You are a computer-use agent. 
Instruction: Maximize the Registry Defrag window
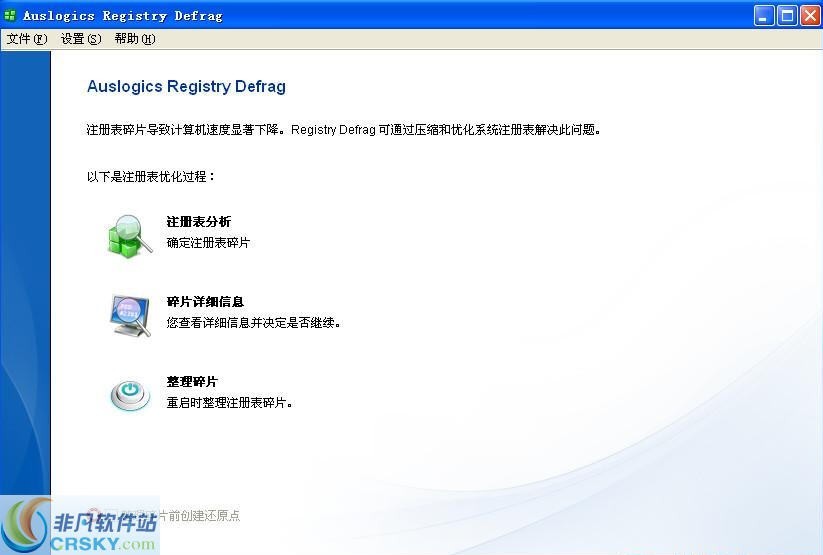coord(787,16)
